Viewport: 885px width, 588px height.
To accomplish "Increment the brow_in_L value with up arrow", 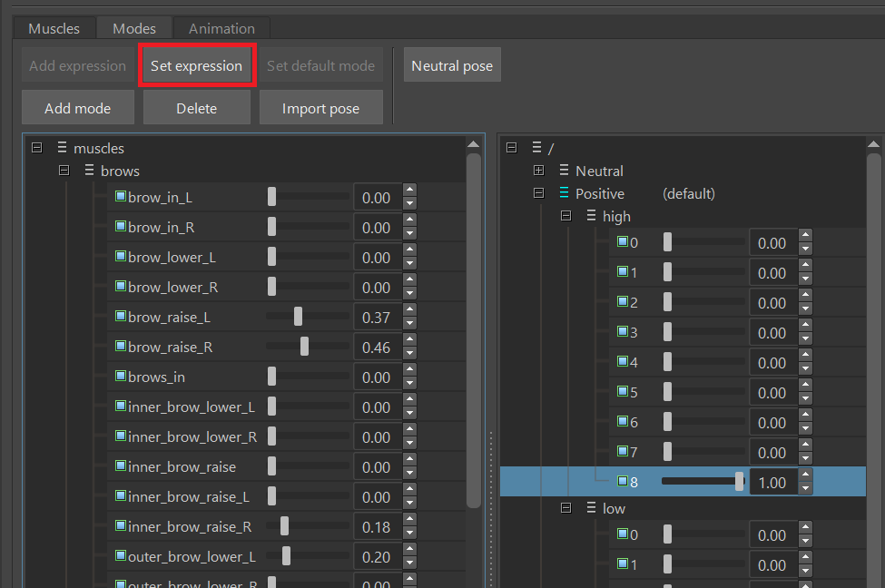I will (x=410, y=191).
